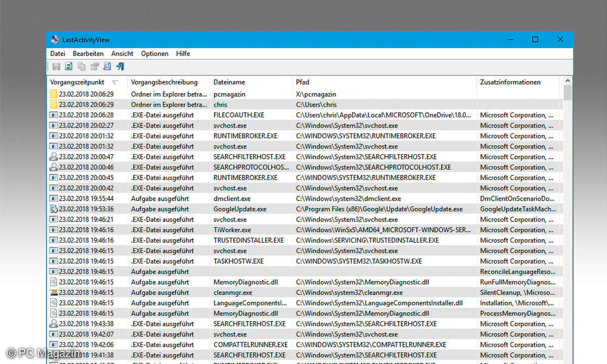Open the Bearbeiten menu
This screenshot has height=364, width=607.
coord(88,53)
